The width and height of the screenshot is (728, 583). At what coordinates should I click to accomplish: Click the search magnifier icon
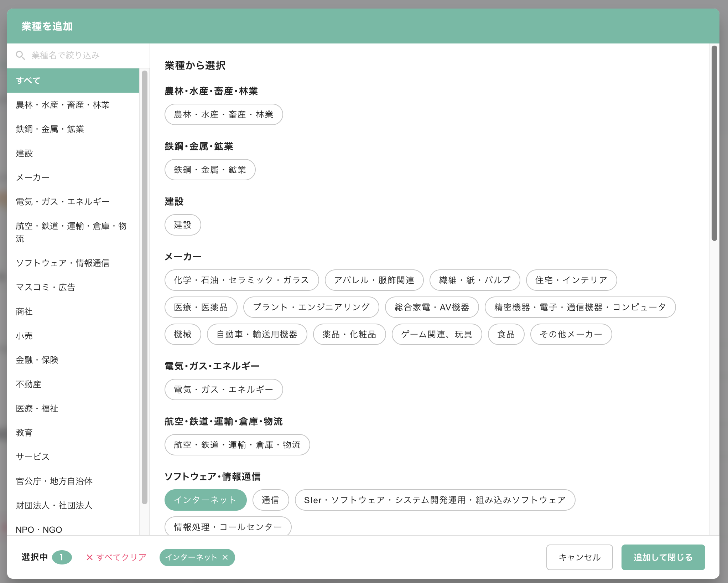click(20, 55)
